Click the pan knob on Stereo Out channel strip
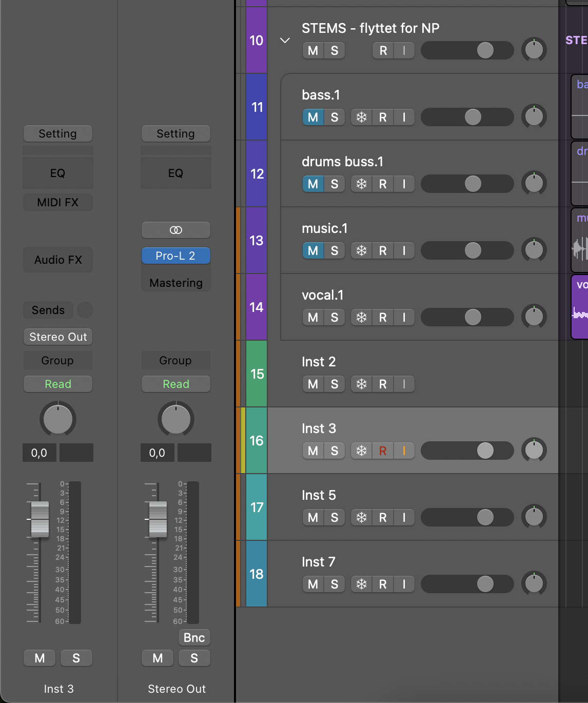 coord(176,419)
